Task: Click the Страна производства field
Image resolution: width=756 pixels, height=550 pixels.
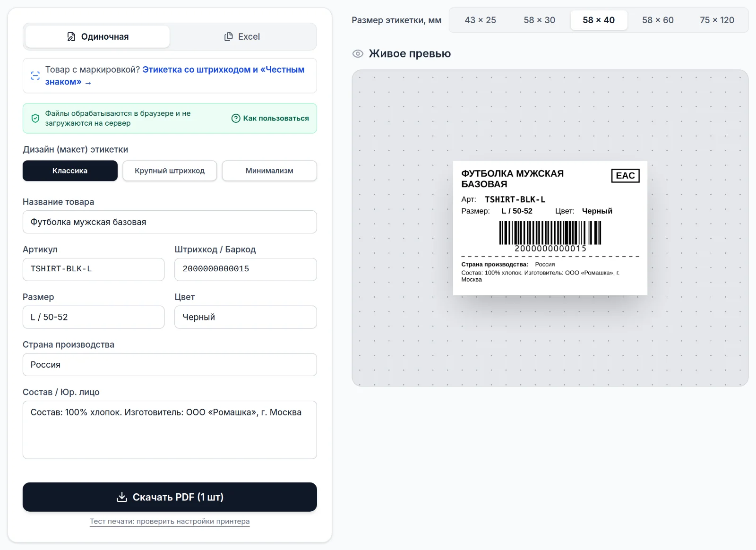Action: coord(170,365)
